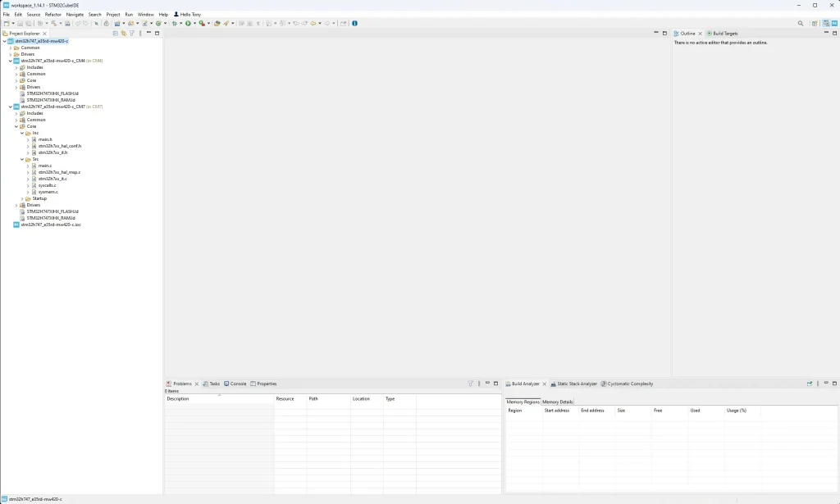Viewport: 840px width, 504px height.
Task: Click the green Run toolbar button
Action: tap(188, 23)
